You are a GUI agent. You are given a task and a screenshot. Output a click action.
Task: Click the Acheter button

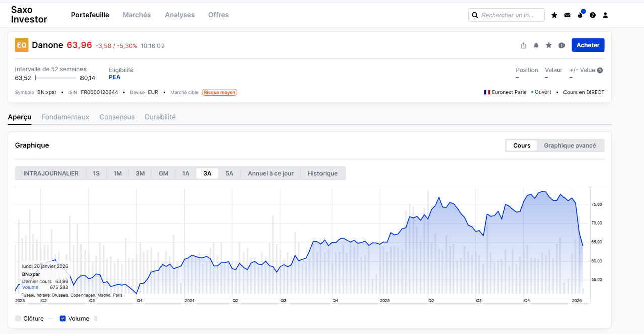click(x=588, y=45)
